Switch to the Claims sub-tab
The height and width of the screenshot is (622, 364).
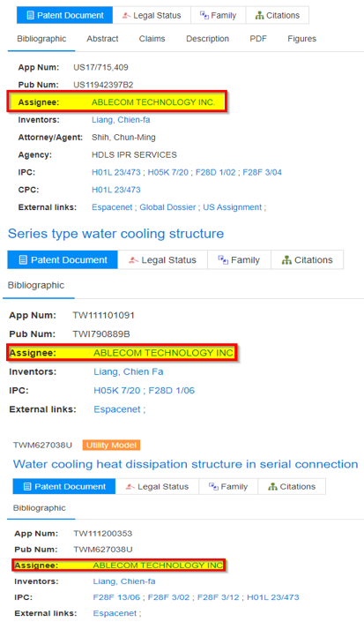point(152,39)
